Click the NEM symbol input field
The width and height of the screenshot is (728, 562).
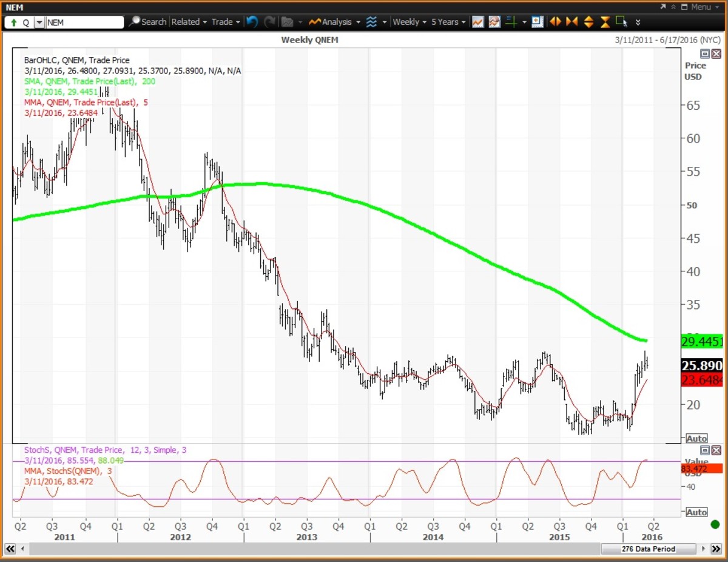coord(84,22)
